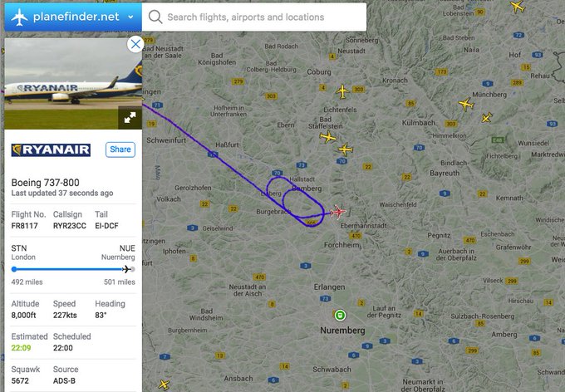Select the yellow plane near Ansbach

pos(164,385)
